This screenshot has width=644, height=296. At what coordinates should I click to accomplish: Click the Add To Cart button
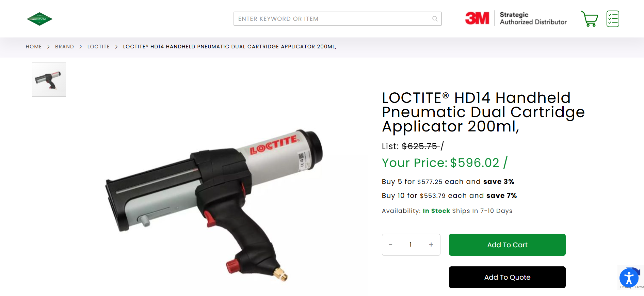507,245
